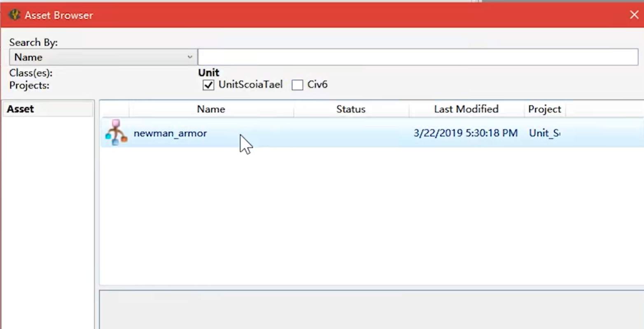Screen dimensions: 644x329
Task: Click empty area below the asset row
Action: (x=371, y=214)
